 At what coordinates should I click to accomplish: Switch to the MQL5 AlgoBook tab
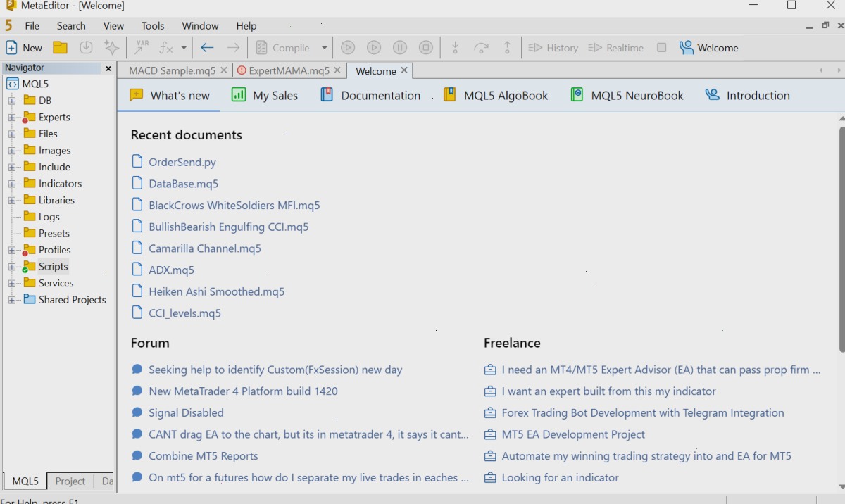tap(496, 95)
